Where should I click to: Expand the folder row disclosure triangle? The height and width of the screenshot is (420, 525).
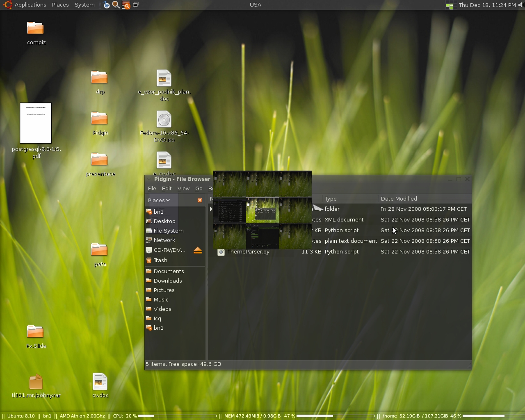211,209
